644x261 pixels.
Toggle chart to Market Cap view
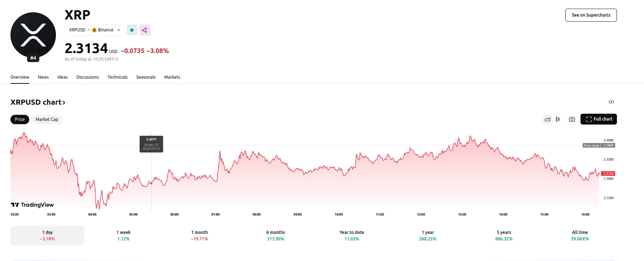pyautogui.click(x=47, y=119)
